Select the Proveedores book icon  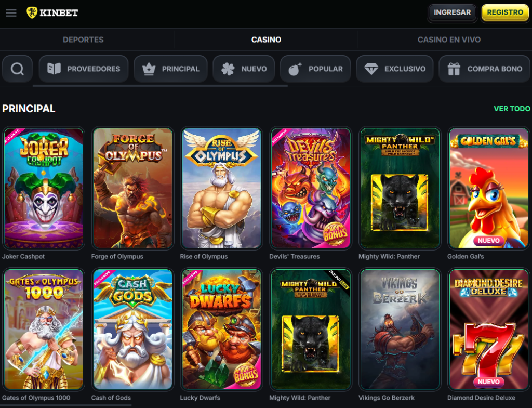[54, 69]
